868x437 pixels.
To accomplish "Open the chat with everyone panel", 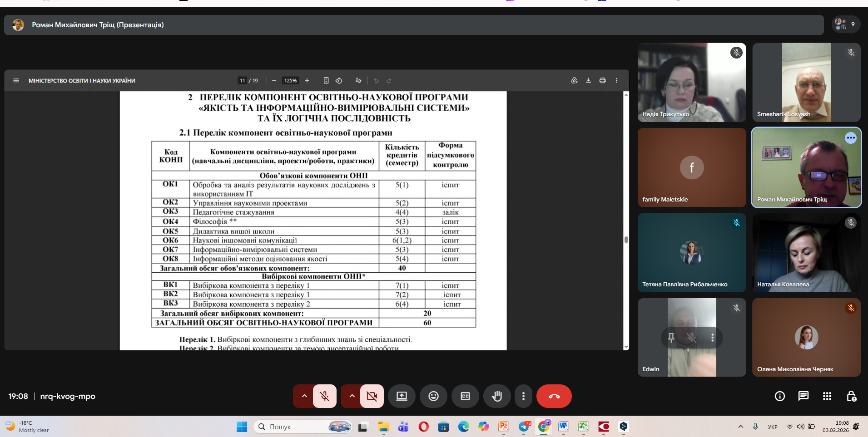I will [x=803, y=396].
